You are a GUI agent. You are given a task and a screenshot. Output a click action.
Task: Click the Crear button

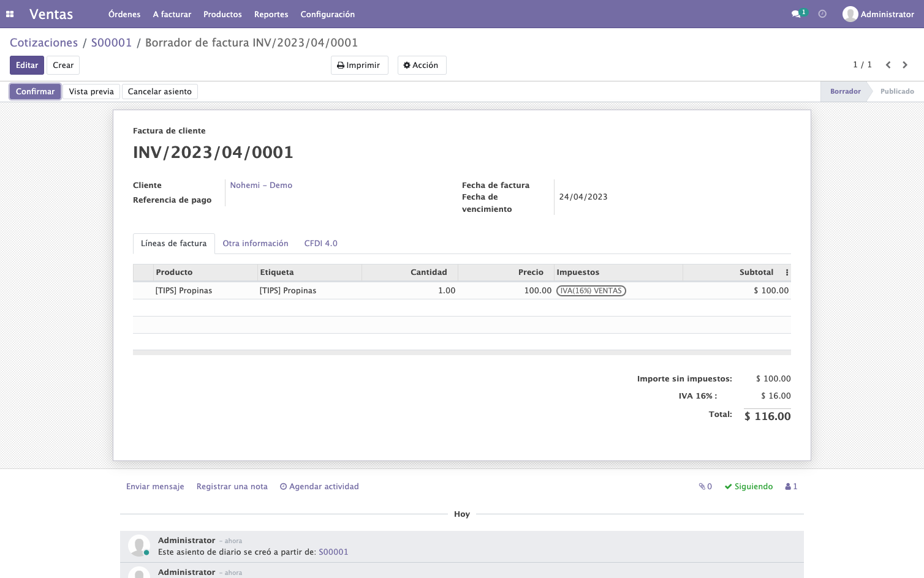coord(63,66)
